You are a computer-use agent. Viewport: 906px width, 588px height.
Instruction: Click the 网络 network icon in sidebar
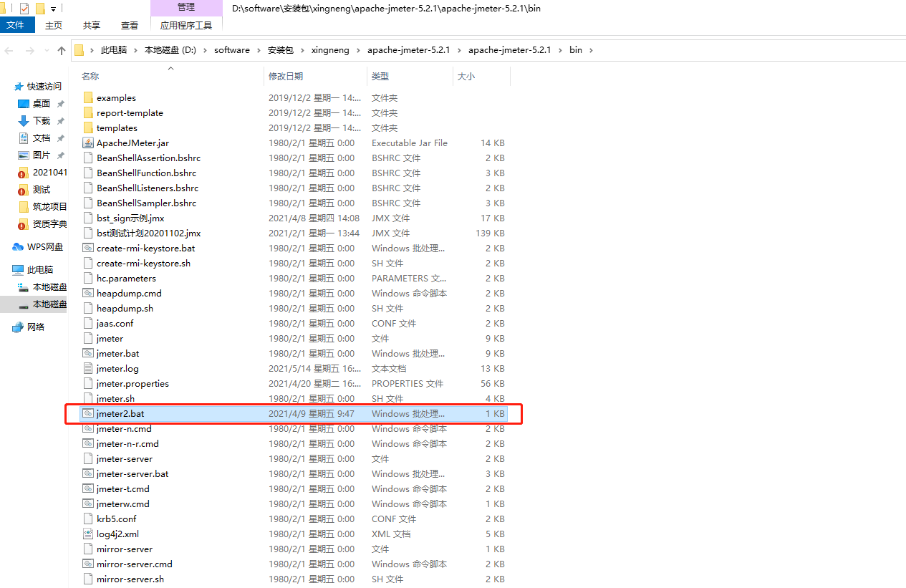coord(18,327)
